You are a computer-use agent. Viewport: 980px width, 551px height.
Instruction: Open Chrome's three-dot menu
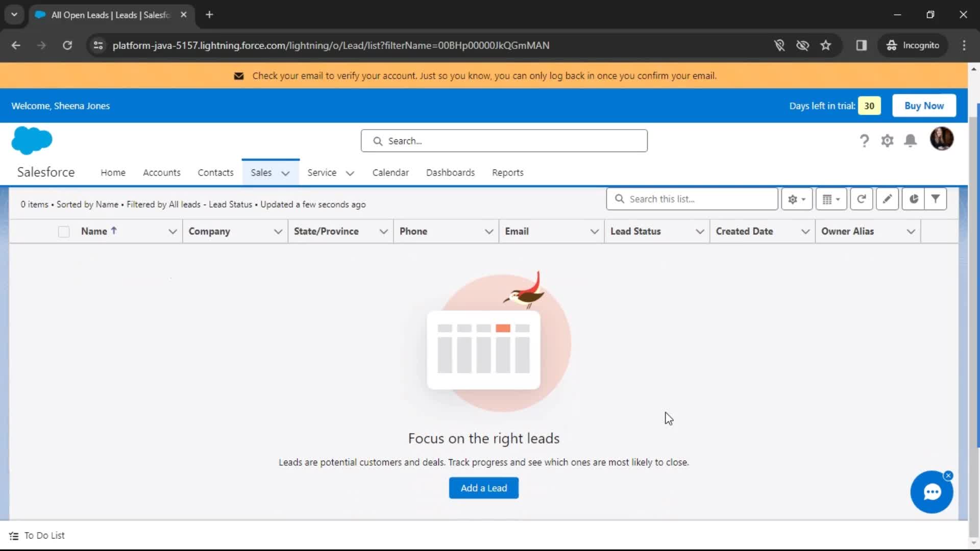tap(964, 45)
